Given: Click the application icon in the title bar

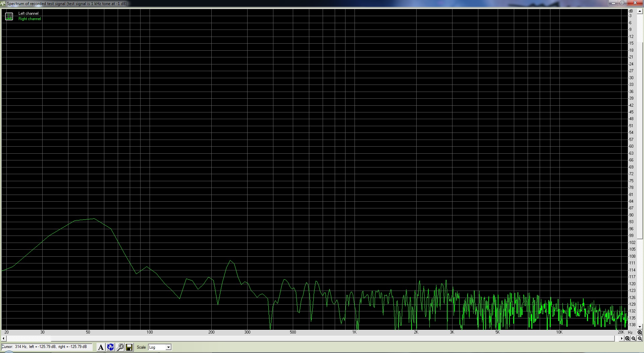Looking at the screenshot, I should pos(3,3).
